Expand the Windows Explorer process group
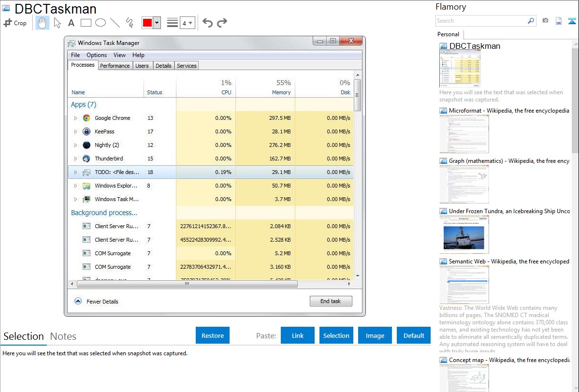The image size is (579, 392). tap(75, 186)
